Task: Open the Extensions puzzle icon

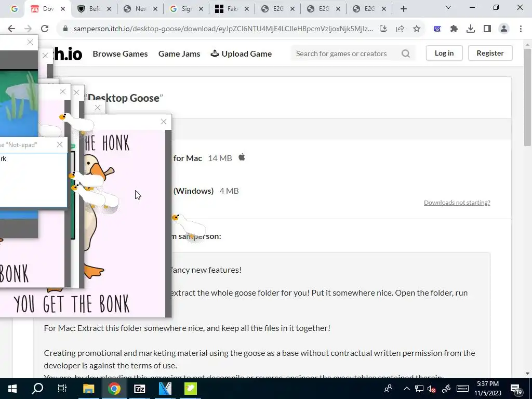Action: click(454, 29)
